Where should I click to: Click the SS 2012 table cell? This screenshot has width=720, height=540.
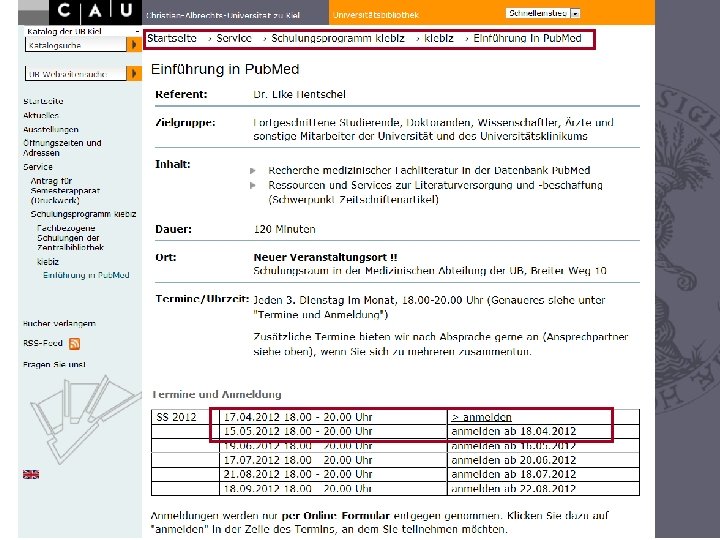click(185, 417)
